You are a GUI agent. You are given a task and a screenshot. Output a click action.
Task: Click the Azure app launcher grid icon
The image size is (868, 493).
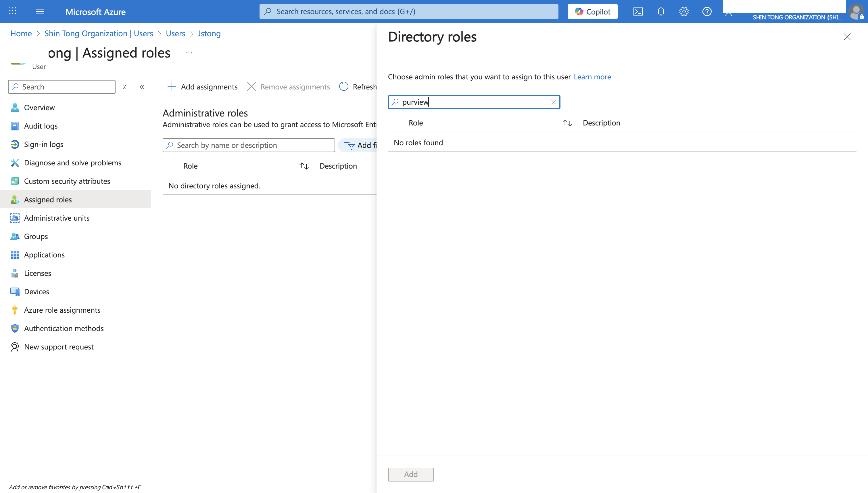coord(13,11)
